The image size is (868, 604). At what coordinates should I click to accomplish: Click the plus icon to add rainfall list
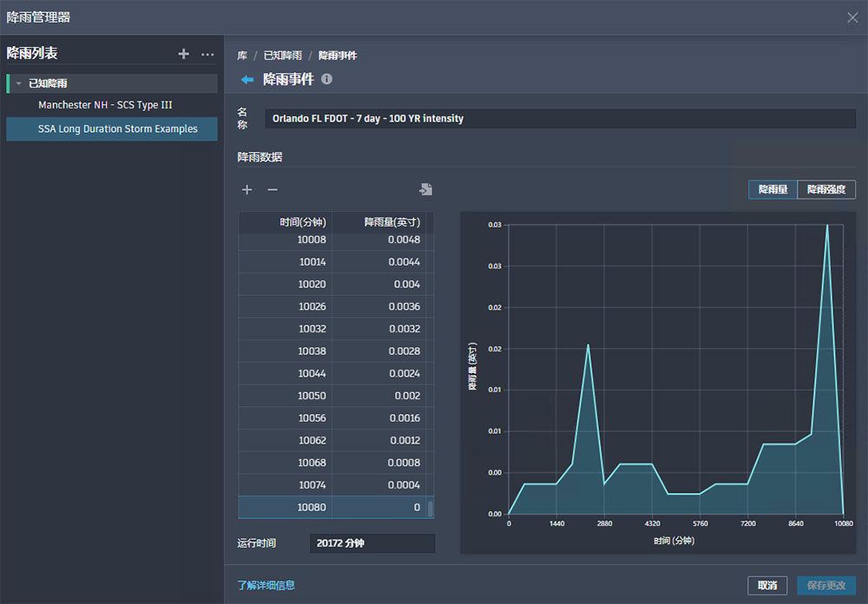[183, 54]
